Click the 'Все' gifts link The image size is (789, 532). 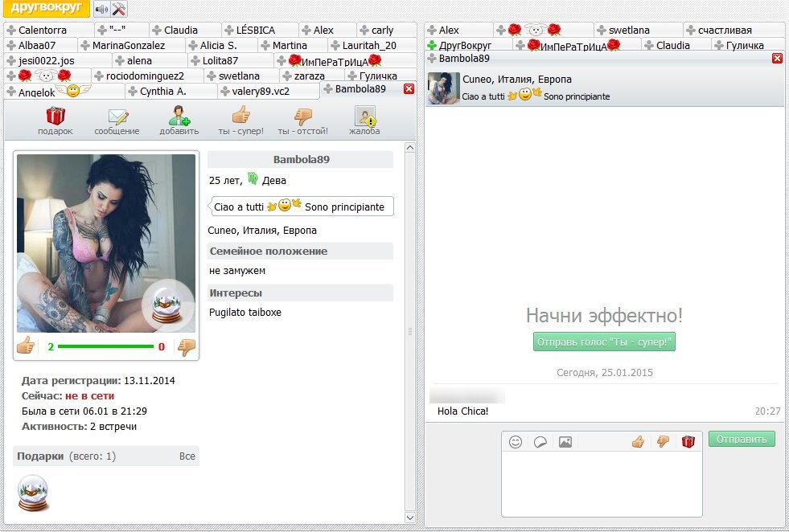(187, 456)
